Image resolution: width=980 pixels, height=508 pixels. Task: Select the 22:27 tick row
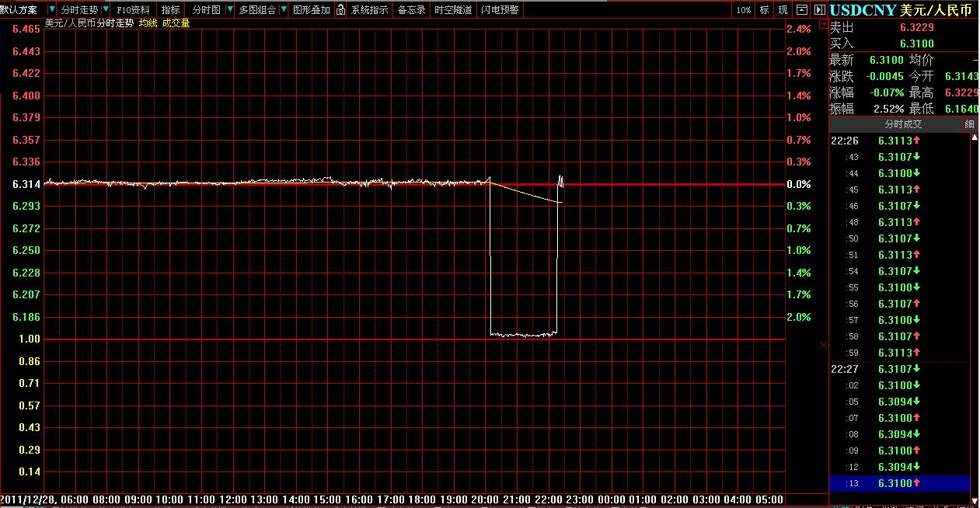tap(900, 369)
